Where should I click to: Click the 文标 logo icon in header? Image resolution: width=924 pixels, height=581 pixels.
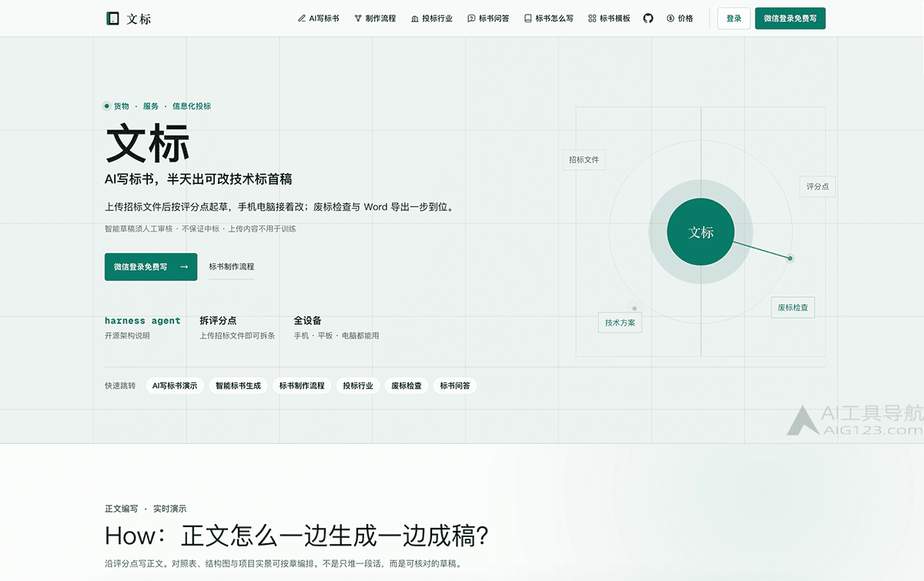113,18
